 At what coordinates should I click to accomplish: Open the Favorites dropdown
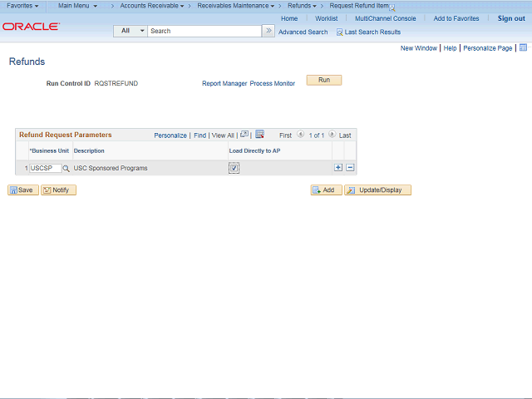(x=22, y=6)
